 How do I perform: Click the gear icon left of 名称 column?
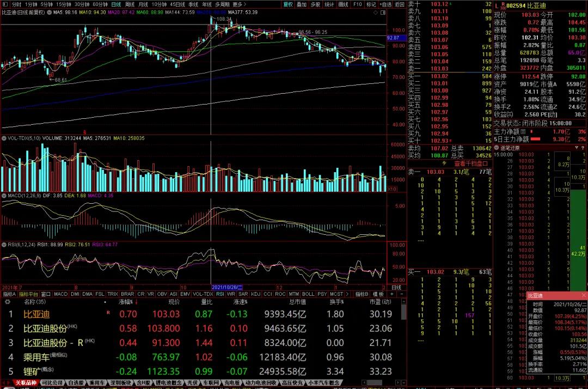click(8, 301)
